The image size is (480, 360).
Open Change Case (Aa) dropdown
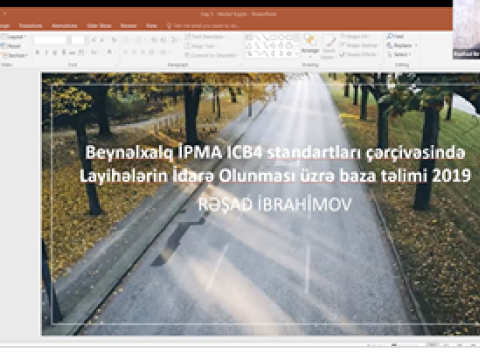pos(95,52)
